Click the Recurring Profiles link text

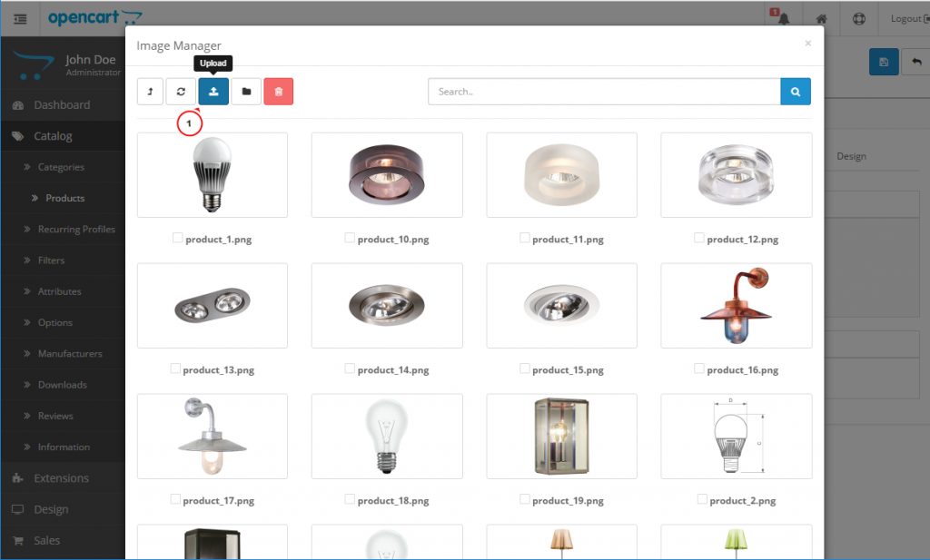[76, 230]
